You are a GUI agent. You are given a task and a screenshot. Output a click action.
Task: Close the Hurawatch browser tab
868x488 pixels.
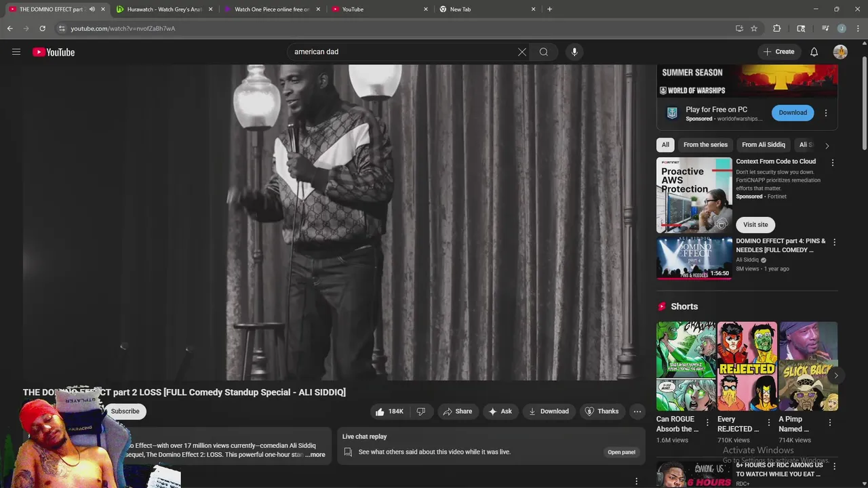point(210,9)
